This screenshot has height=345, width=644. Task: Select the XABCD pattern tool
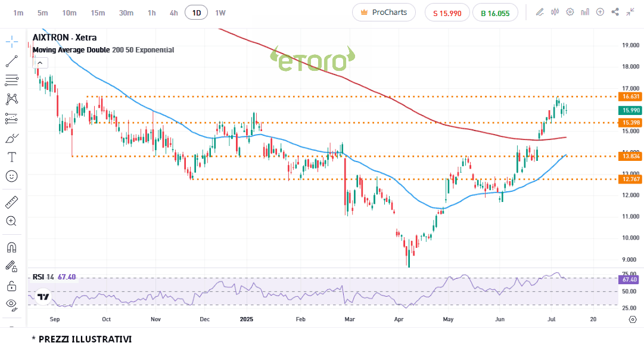point(12,99)
